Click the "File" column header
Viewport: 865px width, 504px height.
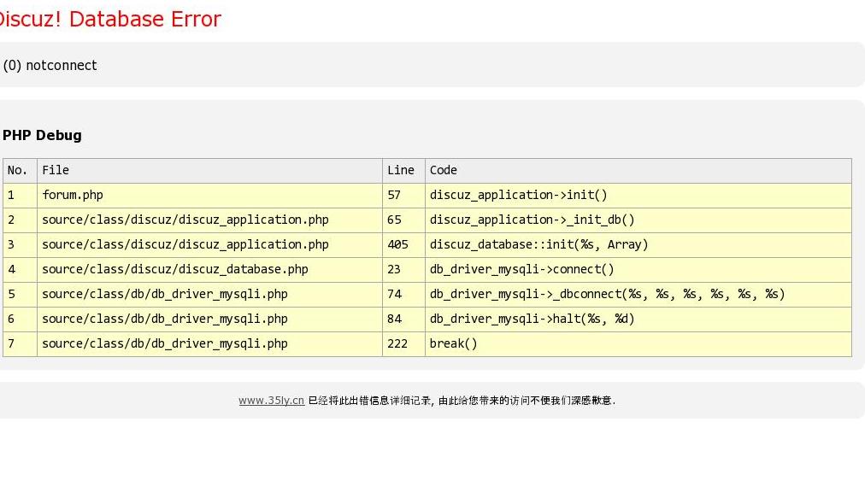(x=209, y=170)
